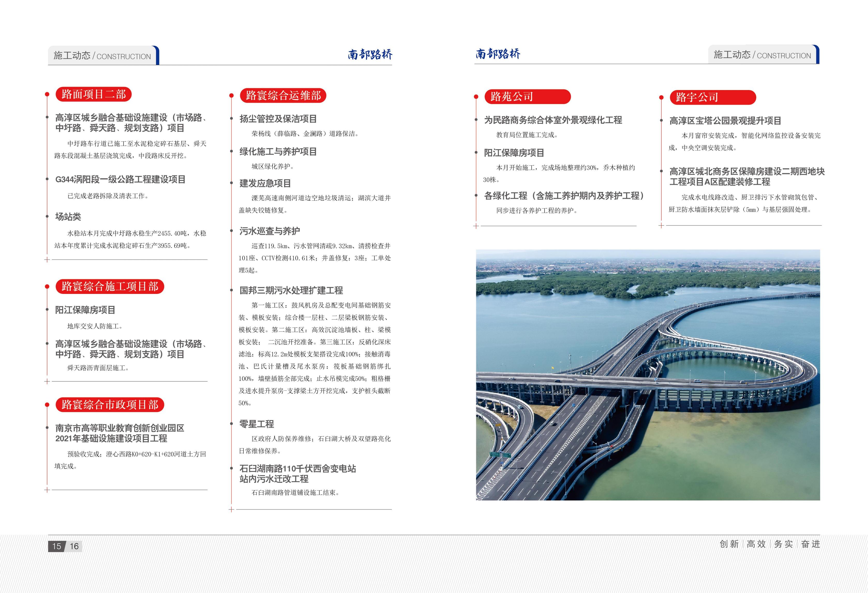Click the 路苑公司 red section label
This screenshot has height=593, width=868.
(527, 97)
